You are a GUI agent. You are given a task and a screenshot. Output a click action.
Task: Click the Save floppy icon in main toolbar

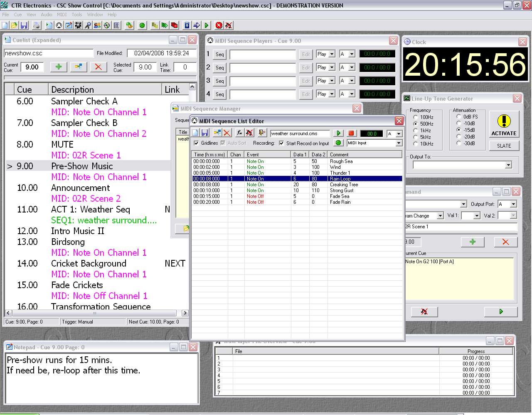[x=24, y=25]
